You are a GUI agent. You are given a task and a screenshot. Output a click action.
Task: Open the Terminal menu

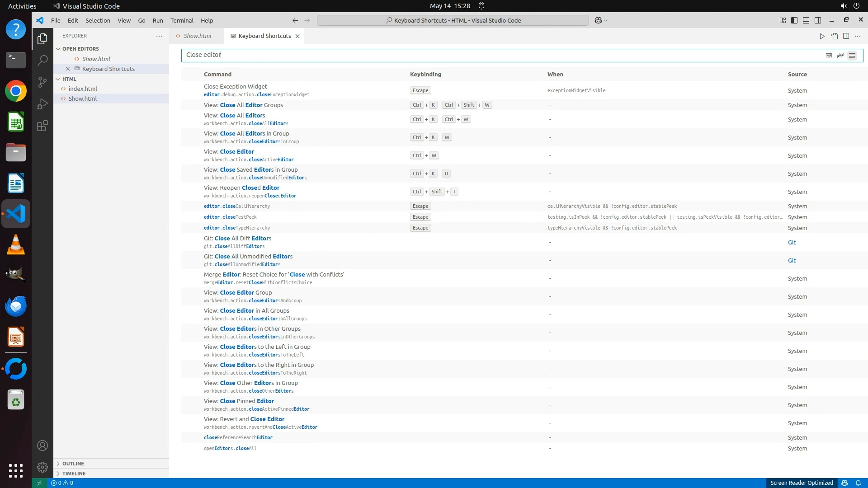click(182, 20)
